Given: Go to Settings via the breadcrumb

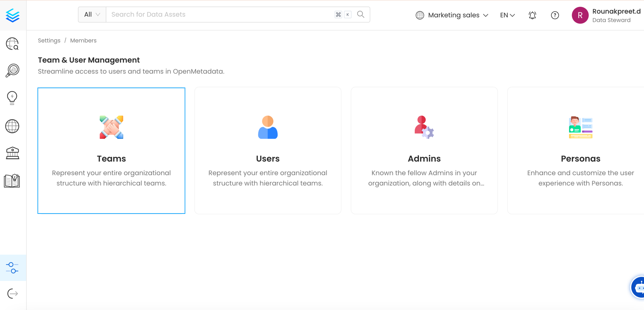Looking at the screenshot, I should tap(49, 40).
